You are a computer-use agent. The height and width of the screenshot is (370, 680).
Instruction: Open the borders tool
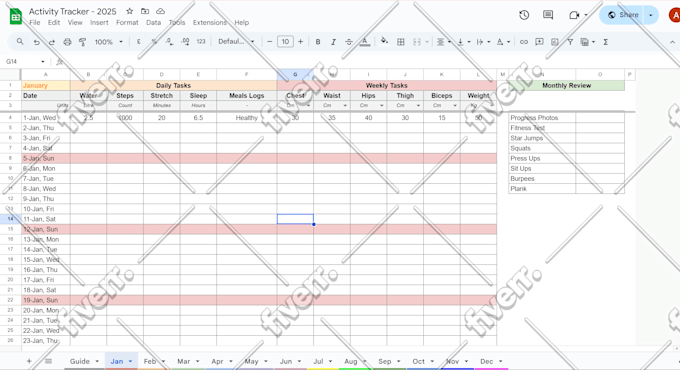(401, 42)
